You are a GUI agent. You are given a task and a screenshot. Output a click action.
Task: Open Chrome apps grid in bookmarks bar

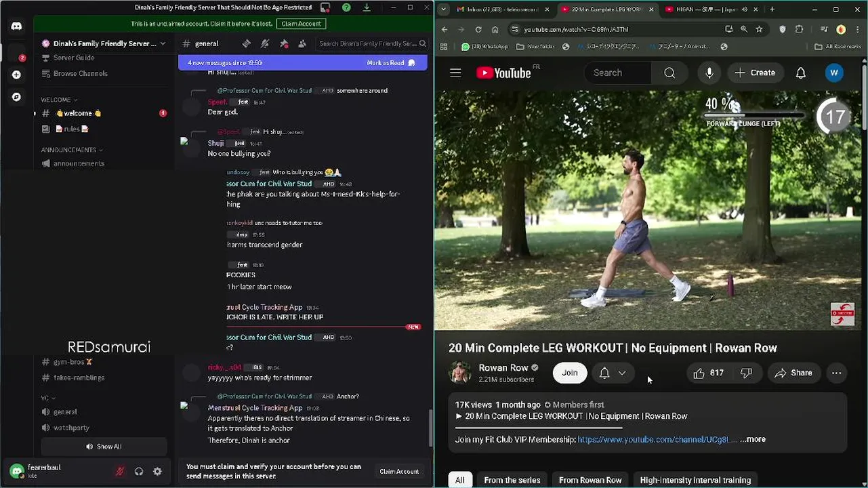click(444, 47)
